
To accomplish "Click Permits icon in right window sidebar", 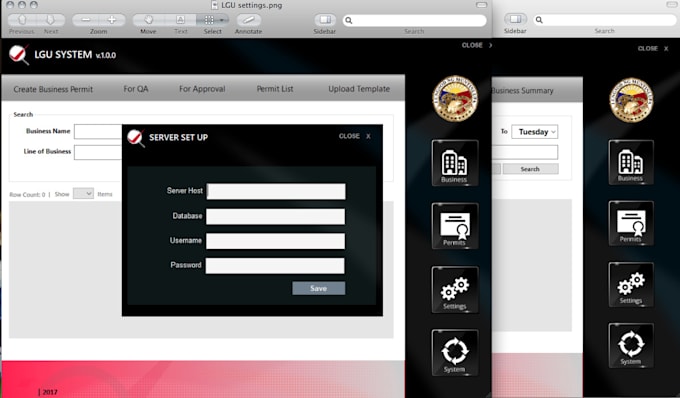I will (x=631, y=223).
